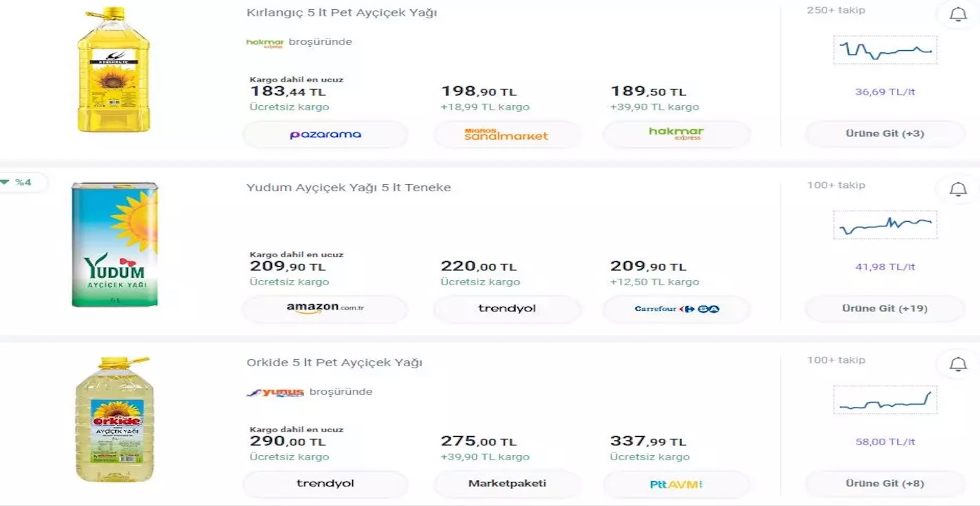Click the amazon.com.tr seller logo
The image size is (980, 506).
click(325, 308)
